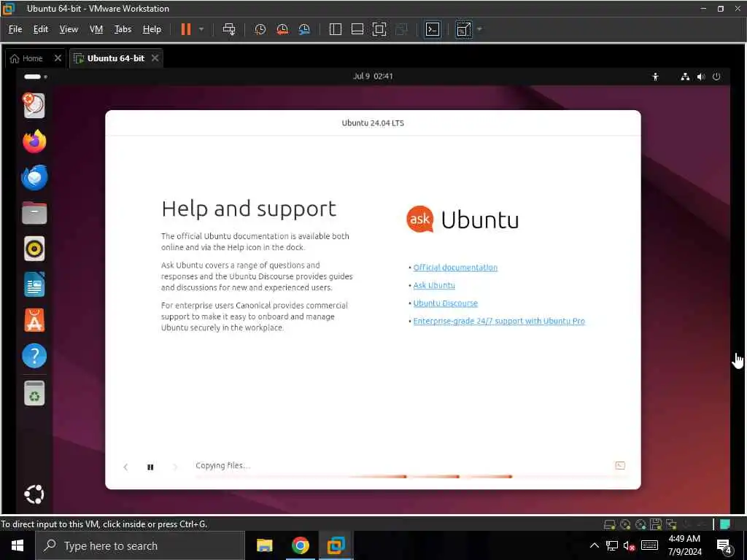Open the Windows notification center

tap(724, 546)
